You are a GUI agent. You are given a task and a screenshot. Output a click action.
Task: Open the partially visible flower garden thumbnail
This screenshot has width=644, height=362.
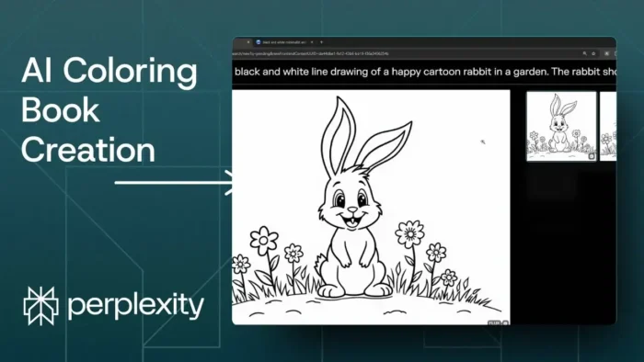(x=608, y=126)
